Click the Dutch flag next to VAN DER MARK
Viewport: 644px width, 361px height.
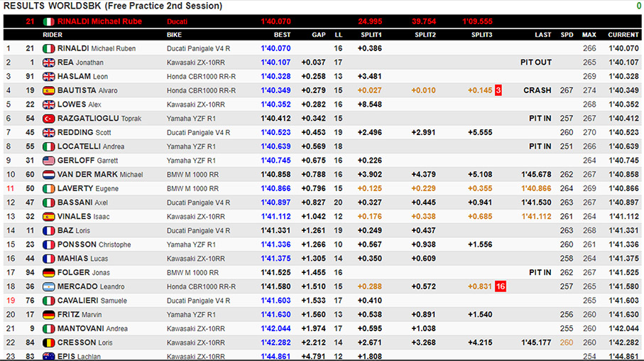(x=48, y=175)
